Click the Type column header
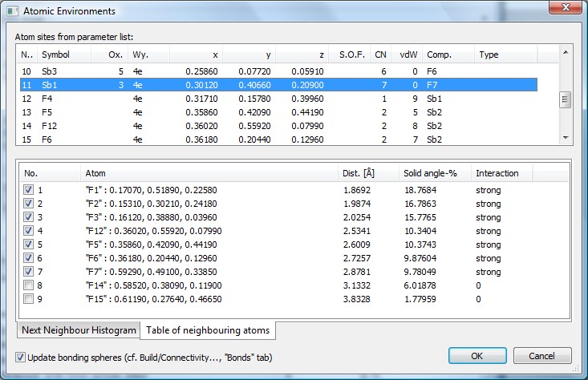588x380 pixels. pos(506,55)
